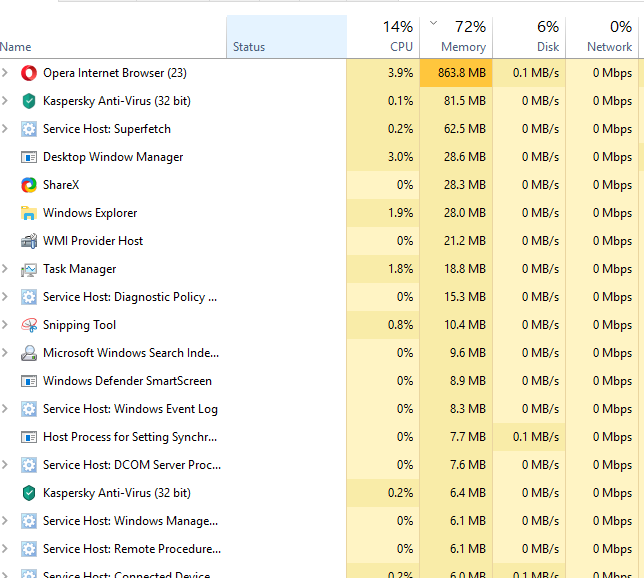Click the Task Manager process icon
This screenshot has width=644, height=578.
29,269
